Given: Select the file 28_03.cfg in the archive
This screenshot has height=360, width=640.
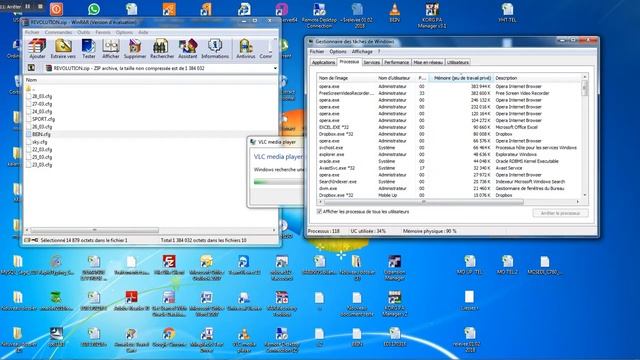Looking at the screenshot, I should coord(42,96).
